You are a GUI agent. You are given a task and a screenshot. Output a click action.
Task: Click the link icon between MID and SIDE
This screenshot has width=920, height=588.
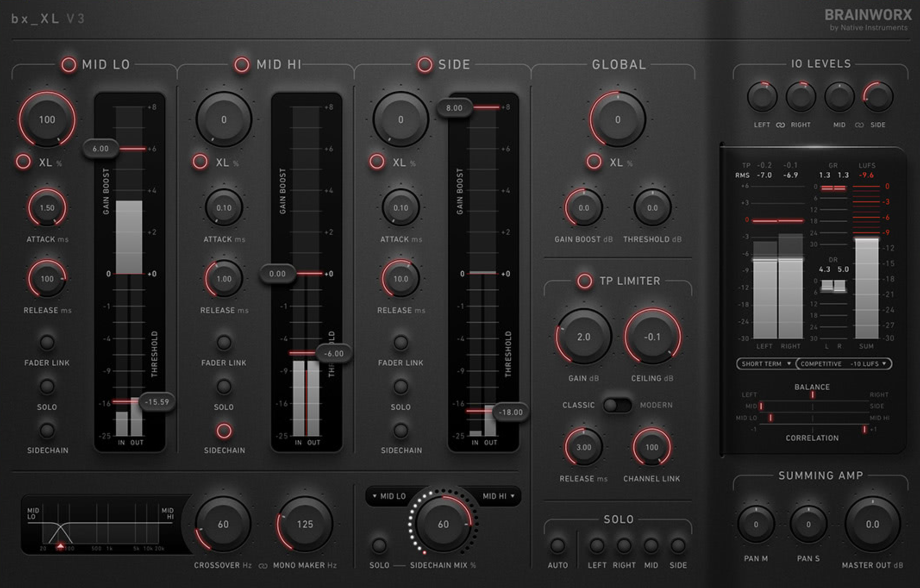pos(859,125)
